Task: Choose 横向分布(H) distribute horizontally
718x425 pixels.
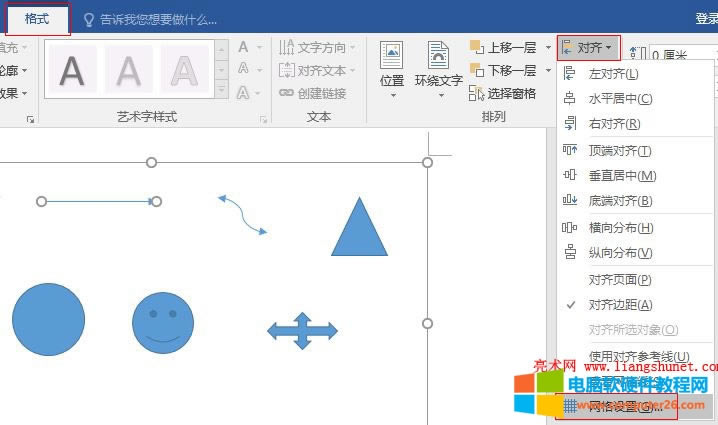Action: click(x=636, y=228)
